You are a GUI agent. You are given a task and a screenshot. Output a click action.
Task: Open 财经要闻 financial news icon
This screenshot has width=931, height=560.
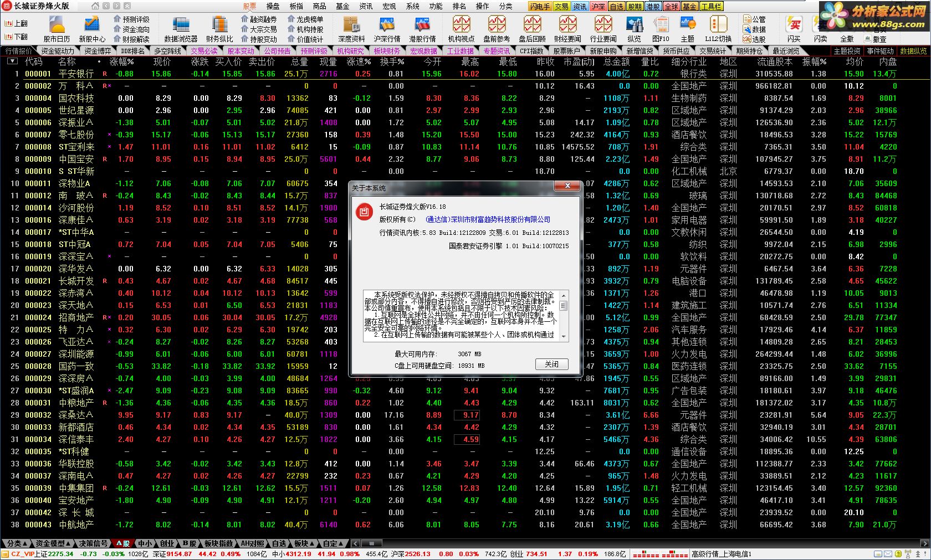click(x=567, y=28)
